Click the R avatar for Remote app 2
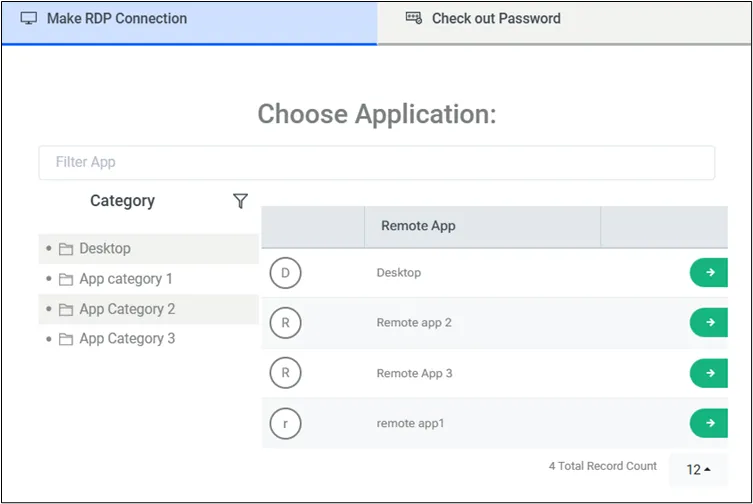This screenshot has height=504, width=753. pyautogui.click(x=285, y=323)
